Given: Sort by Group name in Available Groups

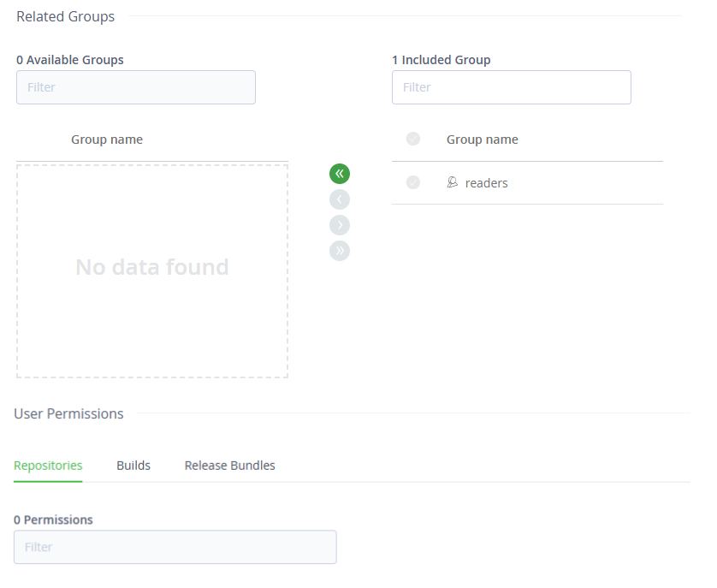Looking at the screenshot, I should pyautogui.click(x=107, y=140).
